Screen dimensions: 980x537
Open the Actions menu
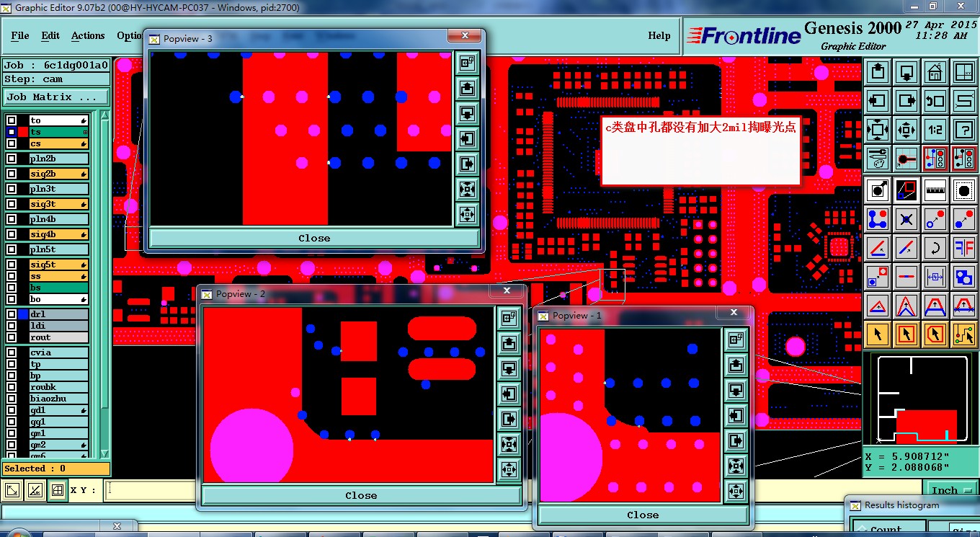point(88,35)
